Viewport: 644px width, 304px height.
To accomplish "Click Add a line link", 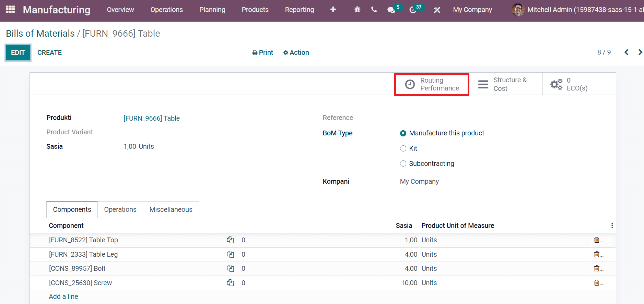I will coord(63,296).
